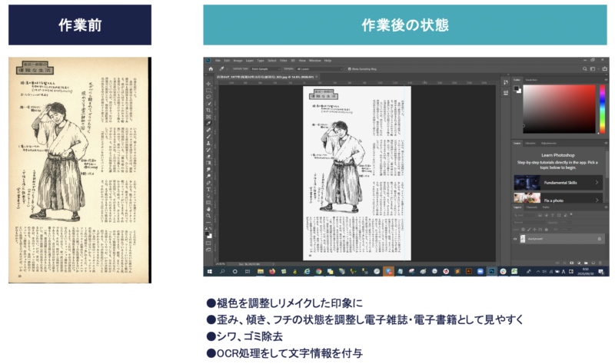615x364 pixels.
Task: Click the color picker gradient field
Action: coord(559,109)
